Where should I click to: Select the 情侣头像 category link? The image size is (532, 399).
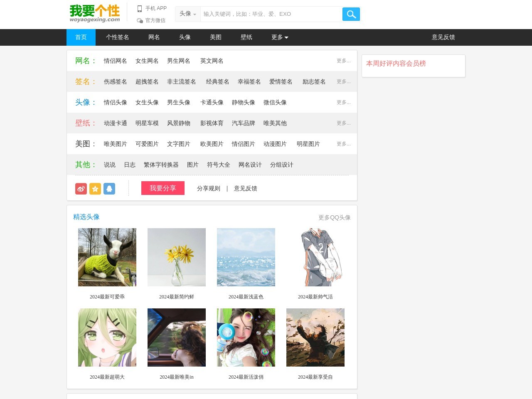(x=116, y=102)
